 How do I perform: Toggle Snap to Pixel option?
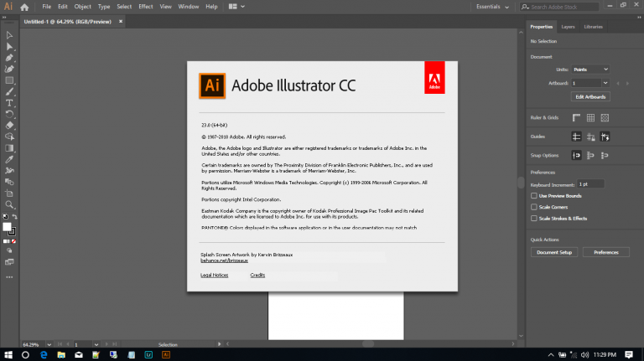(590, 156)
